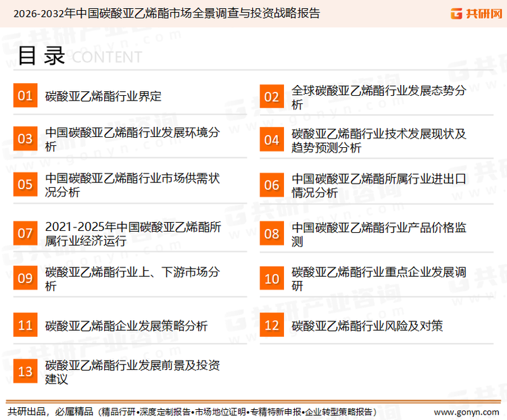Screen dimensions: 507x420
Task: Select chapter title 碳酸亚乙烯酯企业发展策略分析
Action: pyautogui.click(x=126, y=325)
